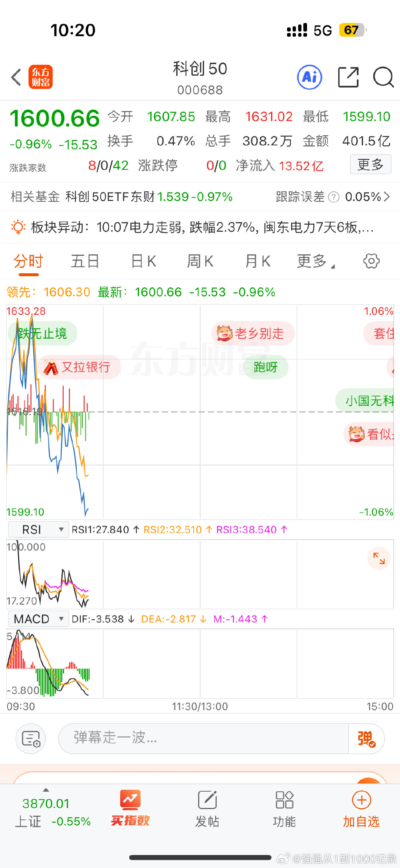Tap the 净流入 13.52亿 value

coord(301,166)
